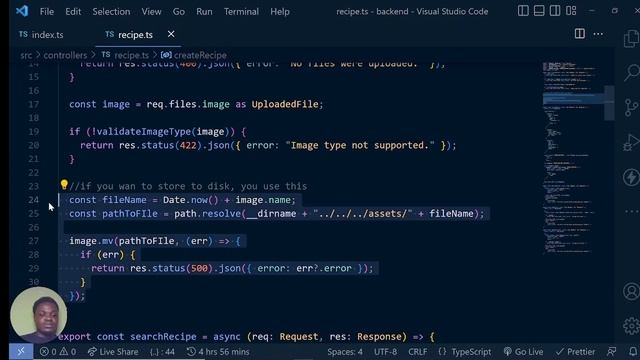Open the Search activity bar icon
The image size is (640, 360).
(632, 73)
